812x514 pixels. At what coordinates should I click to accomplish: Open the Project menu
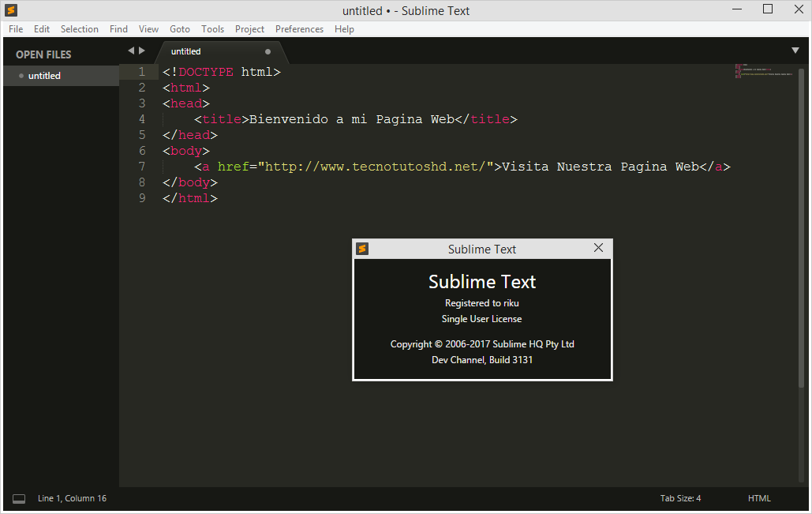pos(249,29)
